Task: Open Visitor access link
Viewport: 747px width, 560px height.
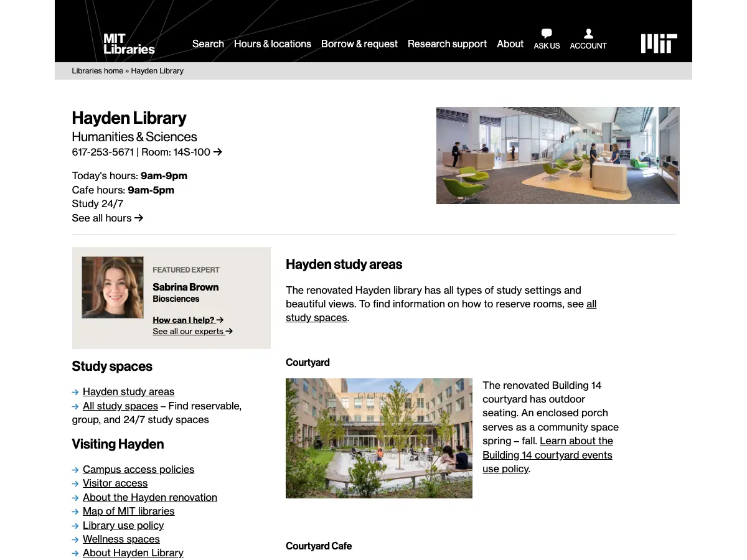Action: pyautogui.click(x=115, y=483)
